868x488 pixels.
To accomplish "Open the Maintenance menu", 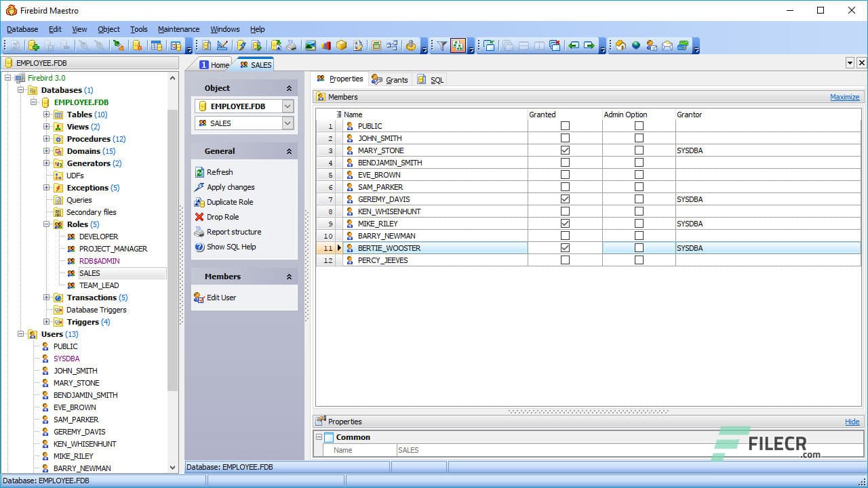I will 178,29.
